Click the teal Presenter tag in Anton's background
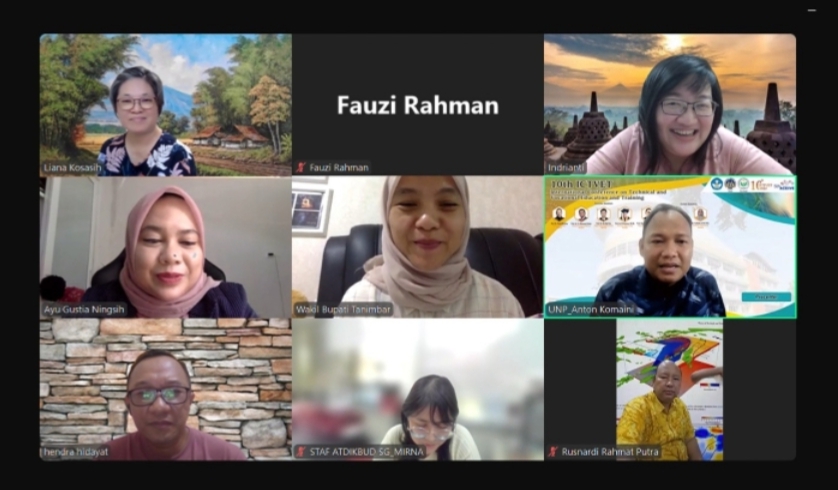Image resolution: width=838 pixels, height=490 pixels. point(766,297)
